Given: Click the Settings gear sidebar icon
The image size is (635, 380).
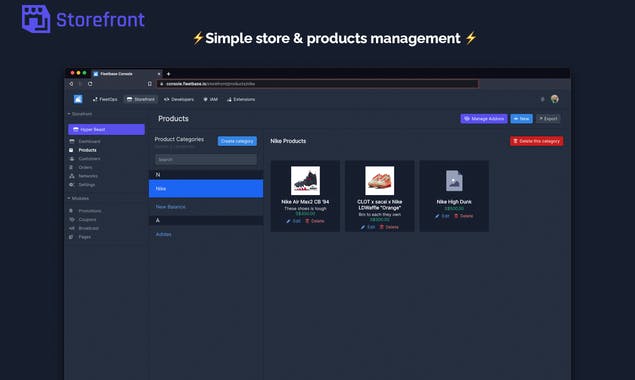Looking at the screenshot, I should 72,184.
